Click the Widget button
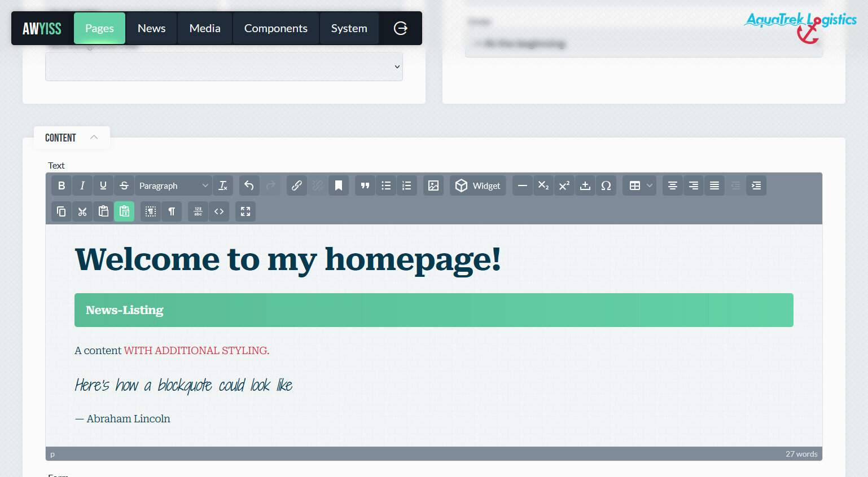 (478, 185)
